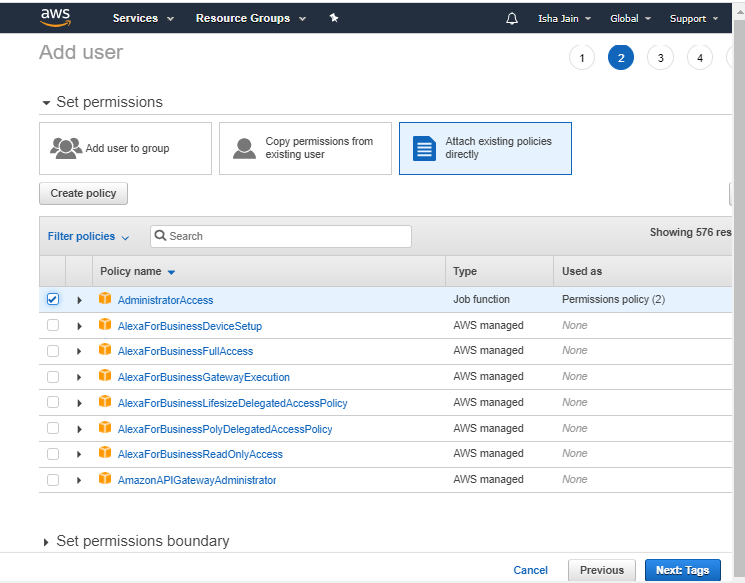Click the AlexaForBusinessDeviceSetup policy box icon
745x583 pixels.
[x=105, y=325]
